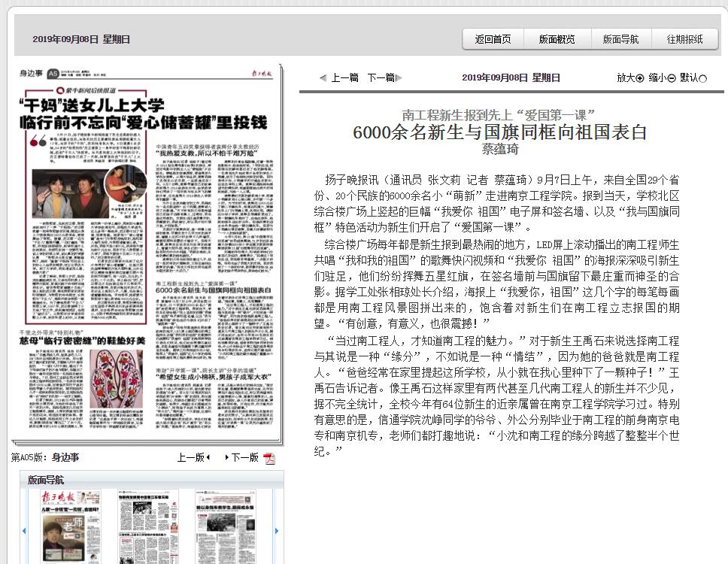Viewport: 728px width, 564px height.
Task: Go to next page via 下一版
Action: click(244, 457)
